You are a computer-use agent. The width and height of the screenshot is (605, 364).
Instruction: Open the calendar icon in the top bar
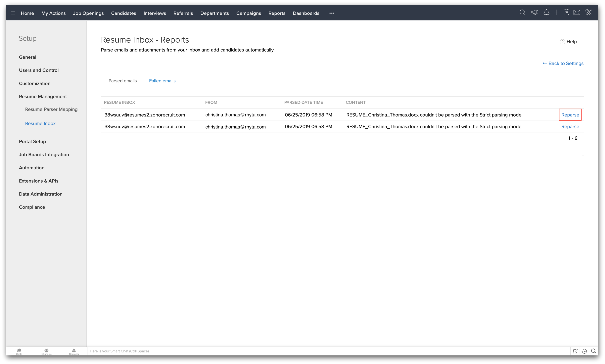click(x=567, y=13)
